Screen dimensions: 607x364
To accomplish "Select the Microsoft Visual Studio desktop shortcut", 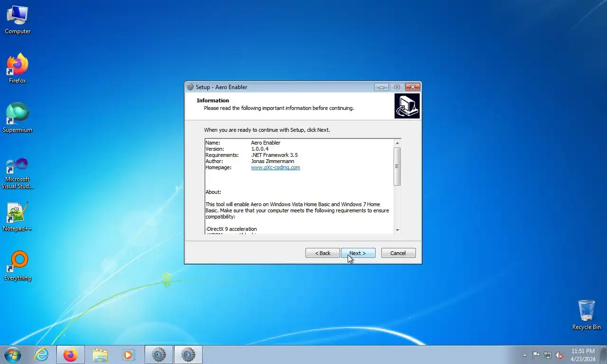I will pyautogui.click(x=18, y=173).
